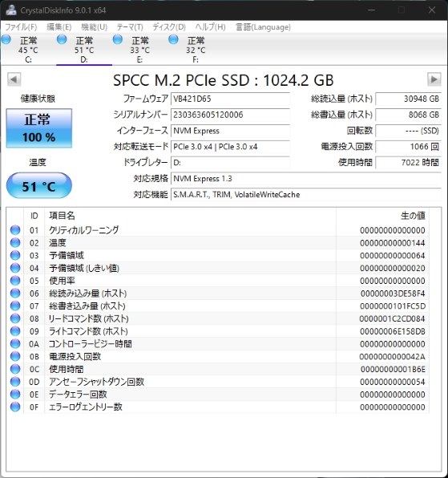
Task: Click the firmware field VB421D65
Action: pos(230,99)
